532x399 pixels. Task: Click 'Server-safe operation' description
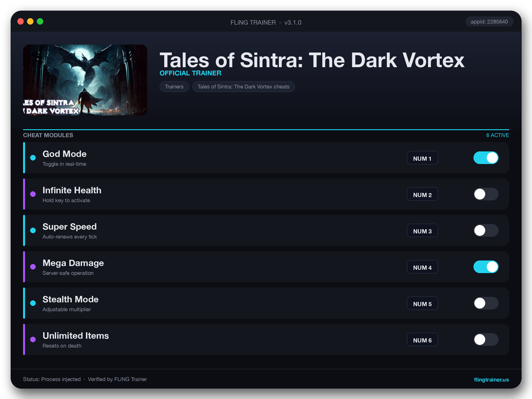[68, 273]
